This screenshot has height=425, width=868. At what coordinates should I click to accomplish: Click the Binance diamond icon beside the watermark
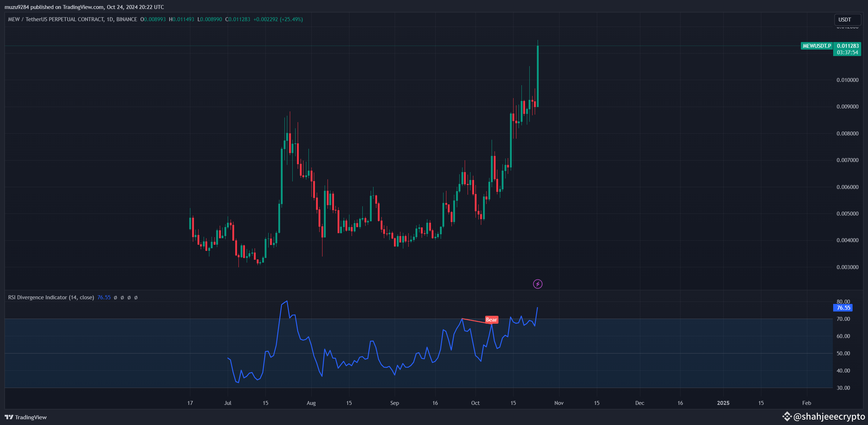tap(787, 416)
